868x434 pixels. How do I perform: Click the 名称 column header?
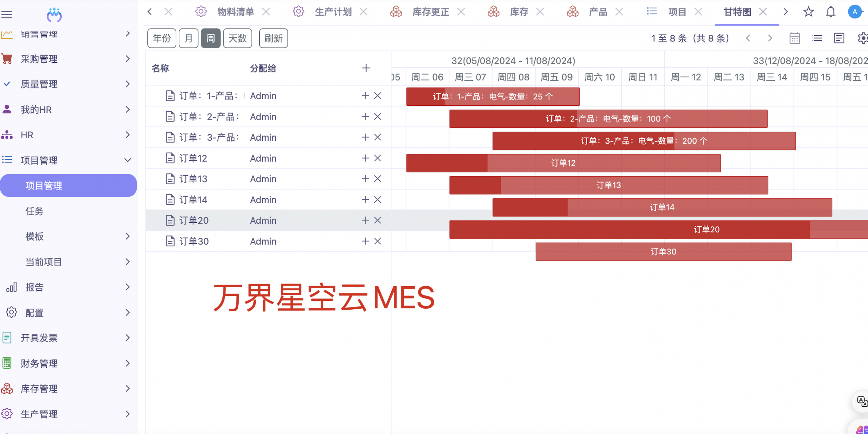pyautogui.click(x=160, y=68)
